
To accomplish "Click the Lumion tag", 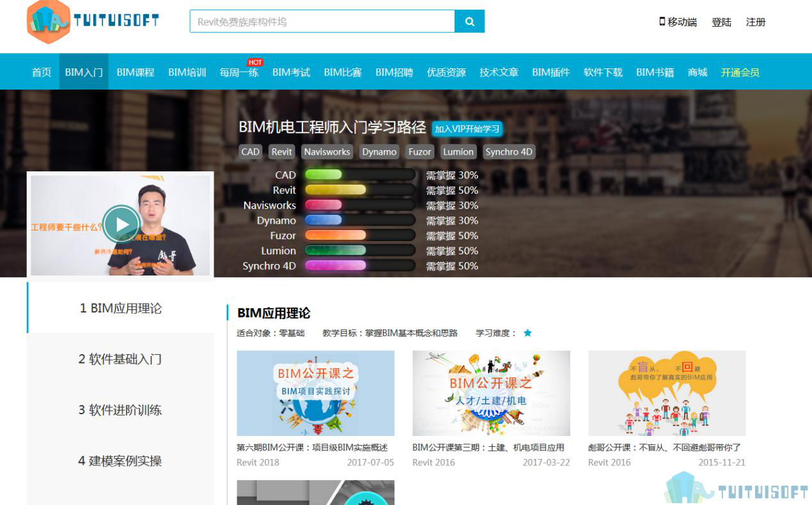I will click(458, 151).
